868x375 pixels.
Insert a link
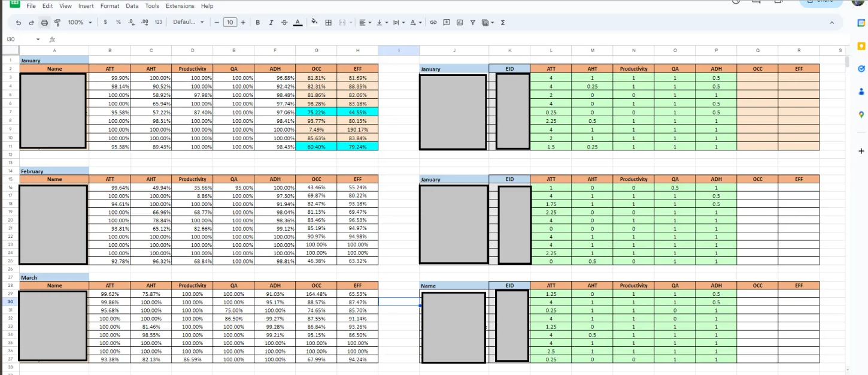click(433, 22)
